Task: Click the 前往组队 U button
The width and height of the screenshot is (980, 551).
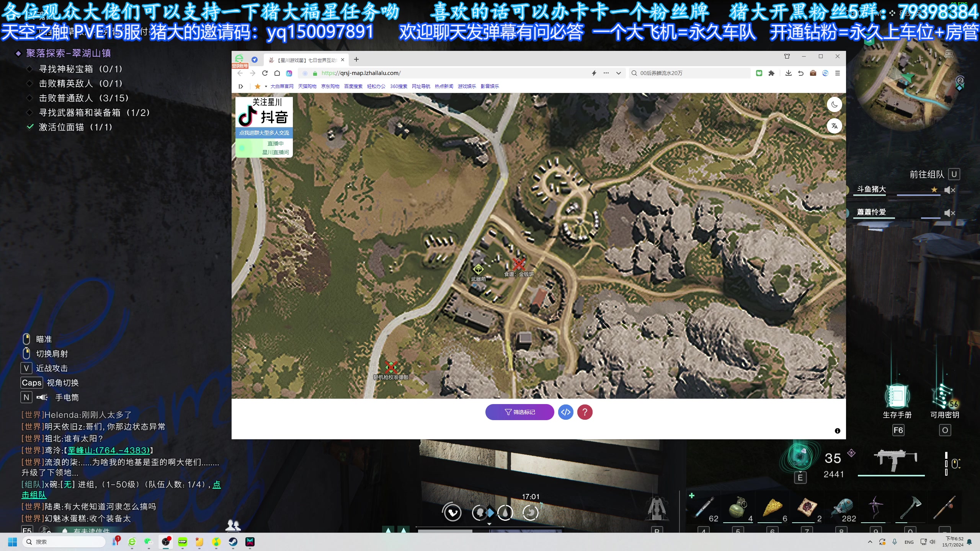Action: coord(934,174)
